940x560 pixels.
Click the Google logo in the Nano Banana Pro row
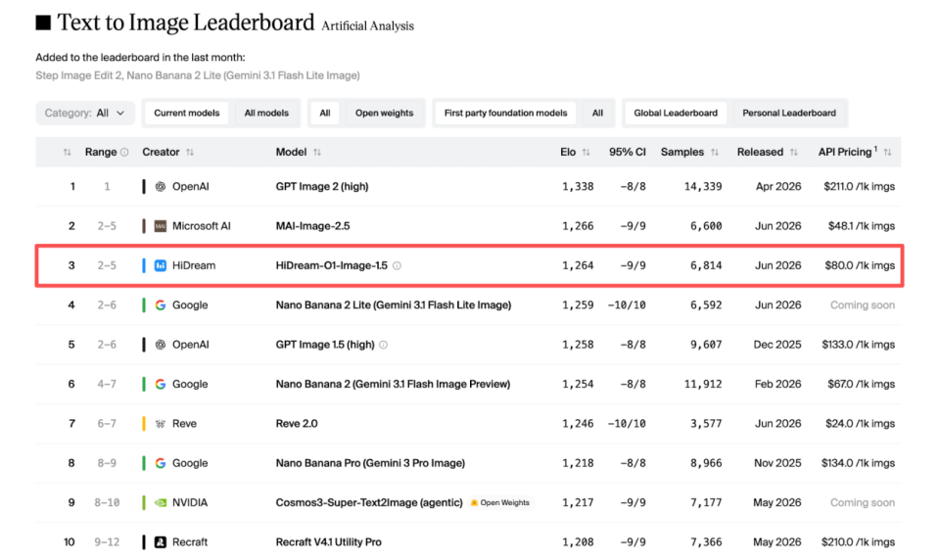point(160,463)
